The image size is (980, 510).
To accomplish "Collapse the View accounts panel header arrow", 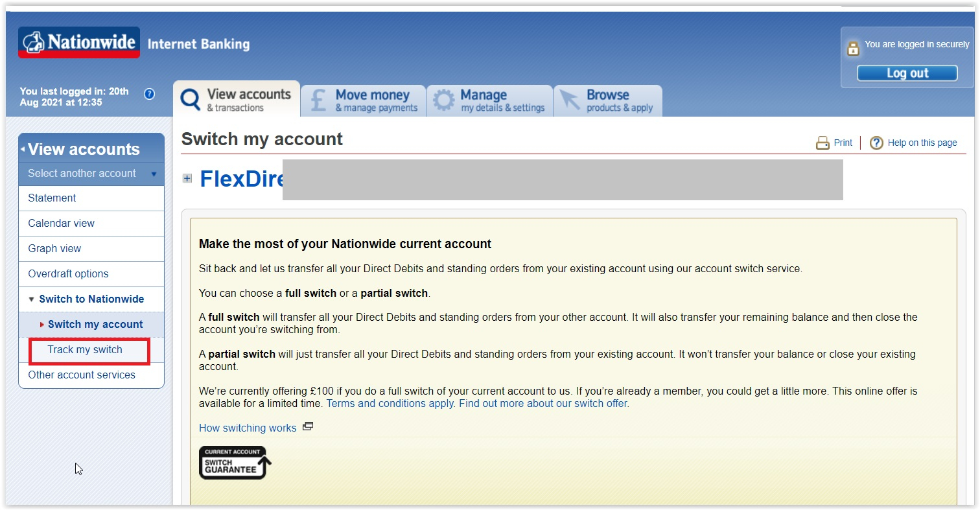I will tap(23, 149).
